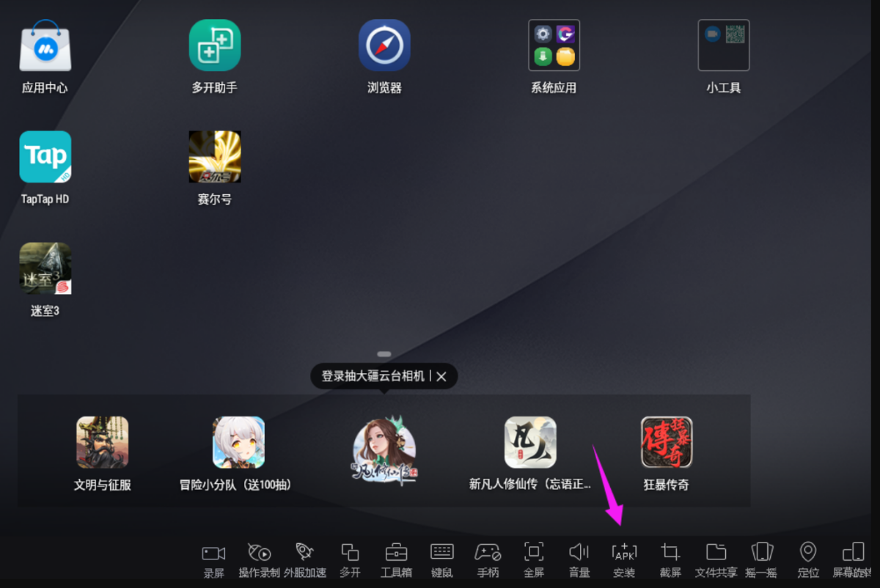Open the 小工具 folder
The image size is (880, 588).
(724, 45)
